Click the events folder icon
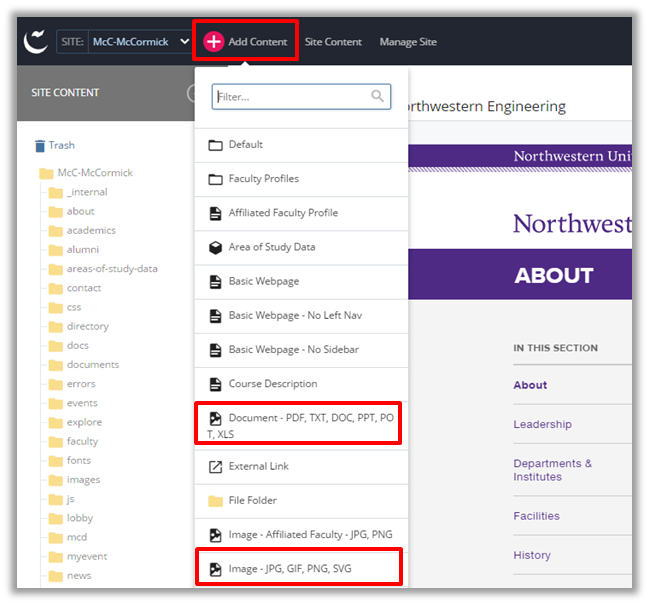The width and height of the screenshot is (649, 605). point(55,403)
